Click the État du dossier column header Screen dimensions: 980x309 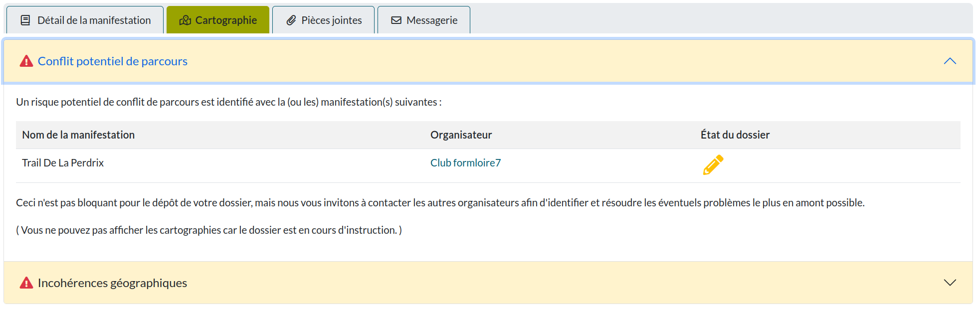point(735,135)
